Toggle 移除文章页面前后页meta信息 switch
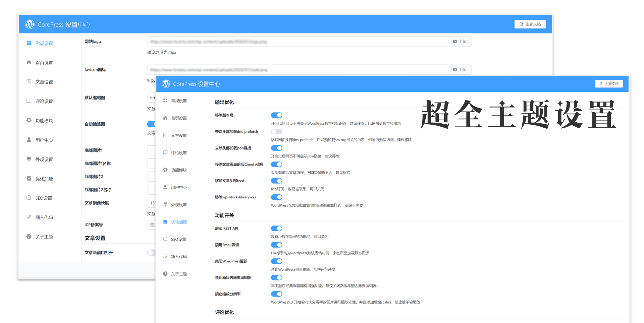This screenshot has width=644, height=323. [x=276, y=164]
